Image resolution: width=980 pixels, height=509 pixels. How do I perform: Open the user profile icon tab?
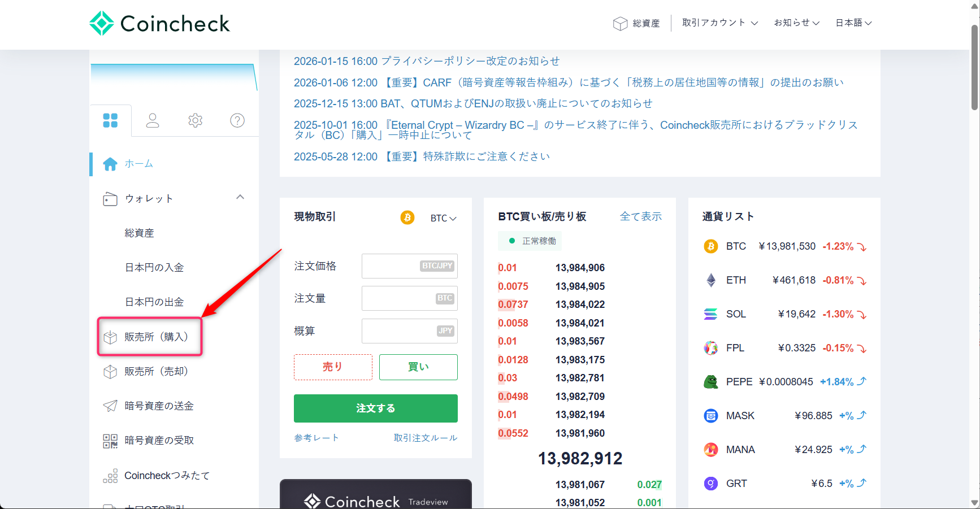tap(153, 120)
